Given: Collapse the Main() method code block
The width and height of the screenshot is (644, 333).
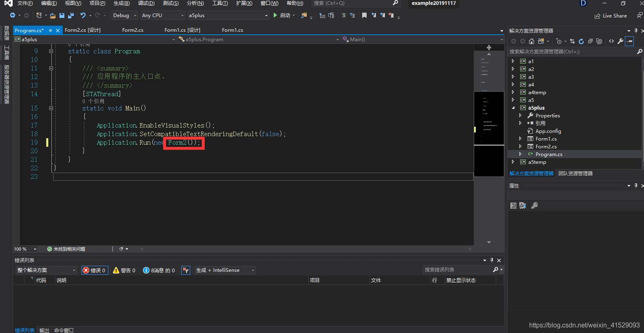Looking at the screenshot, I should tap(51, 108).
